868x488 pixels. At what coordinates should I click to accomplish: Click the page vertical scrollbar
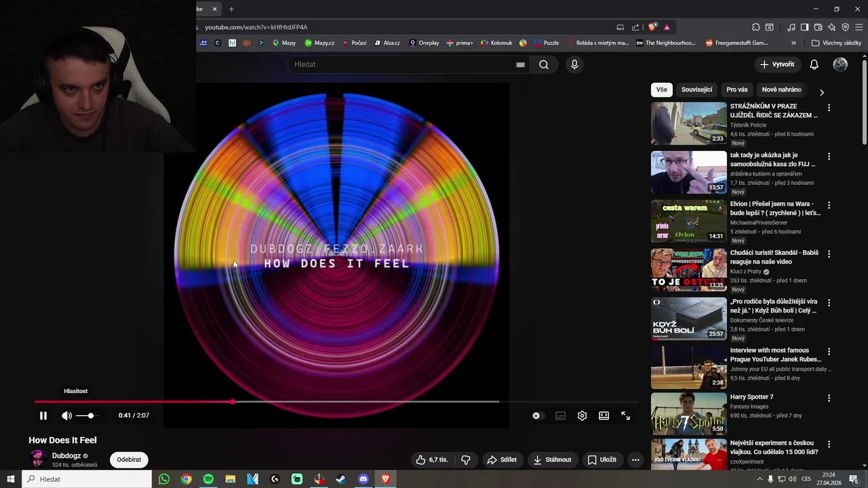864,102
